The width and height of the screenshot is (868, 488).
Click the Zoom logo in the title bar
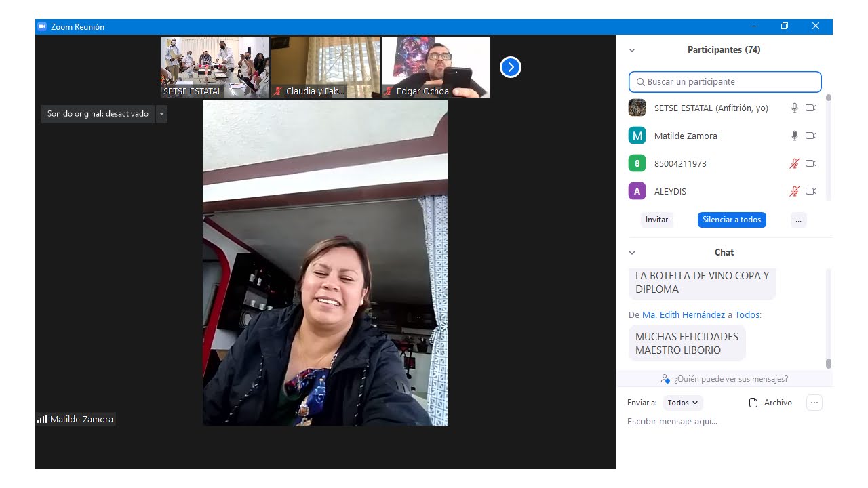click(42, 26)
